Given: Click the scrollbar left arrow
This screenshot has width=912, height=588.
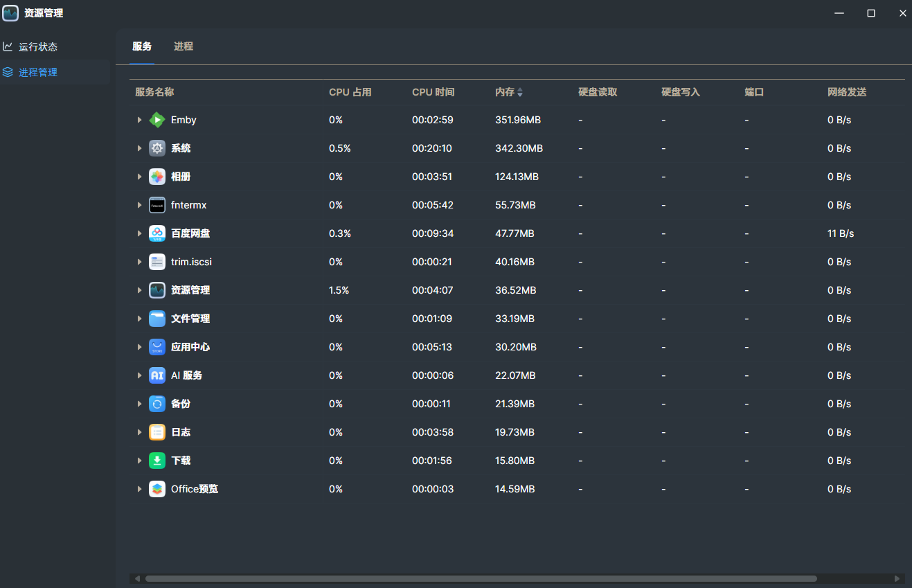Looking at the screenshot, I should pos(137,578).
